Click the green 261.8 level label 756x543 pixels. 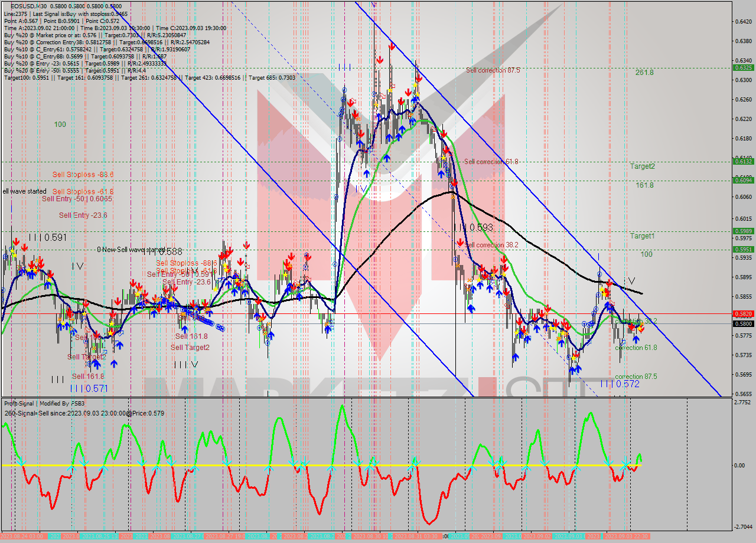tap(644, 73)
